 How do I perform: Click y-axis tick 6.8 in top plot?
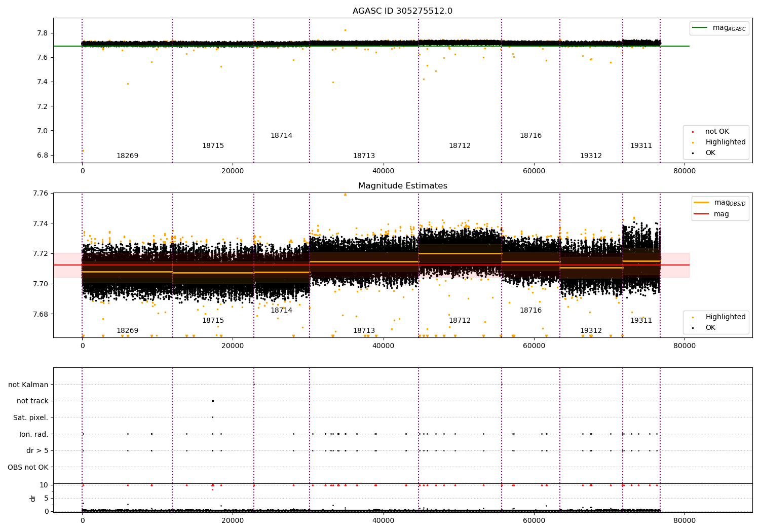coord(42,156)
